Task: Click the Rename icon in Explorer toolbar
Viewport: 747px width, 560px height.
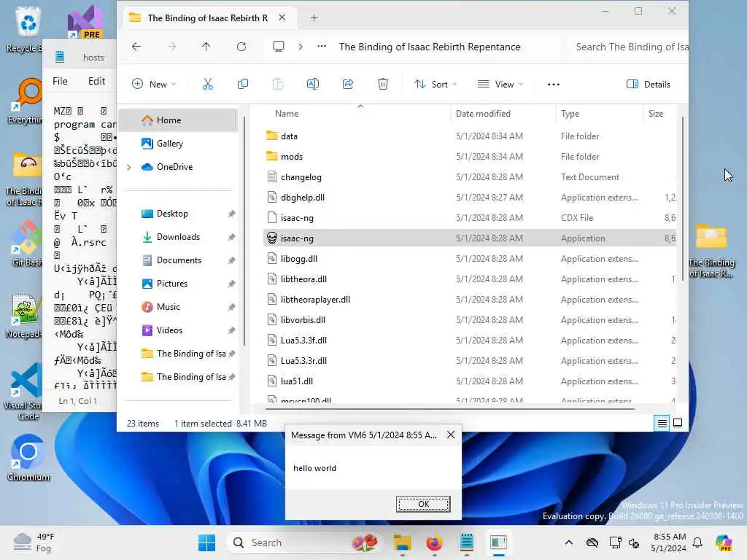Action: pos(313,85)
